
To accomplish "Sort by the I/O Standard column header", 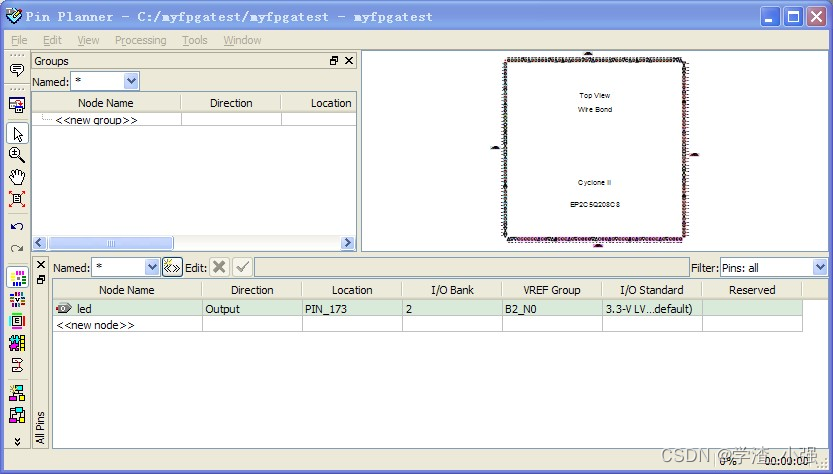I will [x=651, y=290].
